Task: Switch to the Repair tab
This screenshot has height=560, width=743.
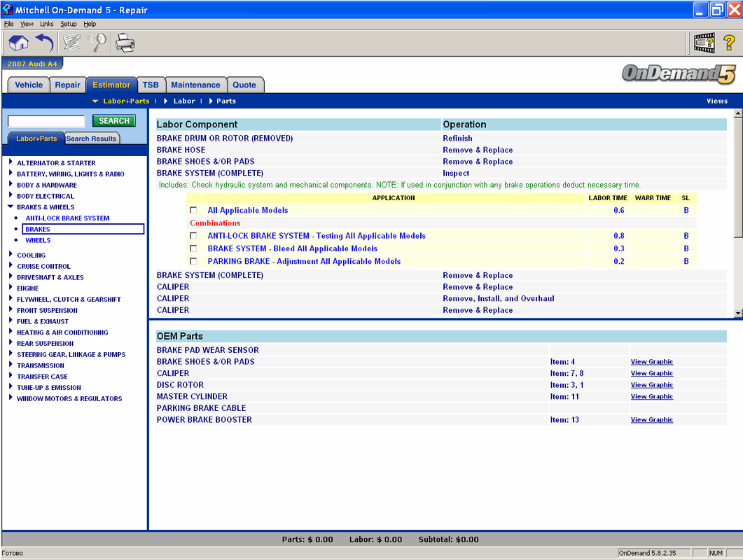Action: coord(67,85)
